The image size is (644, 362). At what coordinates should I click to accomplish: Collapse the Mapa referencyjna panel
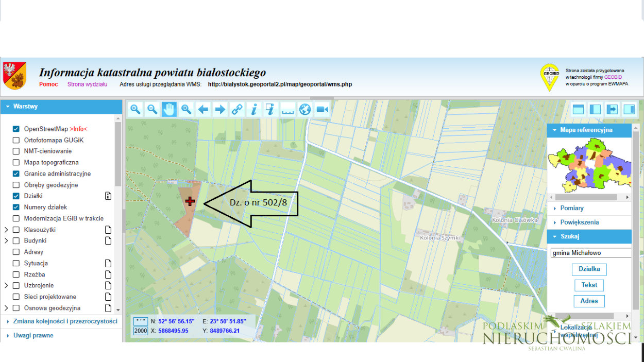[589, 130]
